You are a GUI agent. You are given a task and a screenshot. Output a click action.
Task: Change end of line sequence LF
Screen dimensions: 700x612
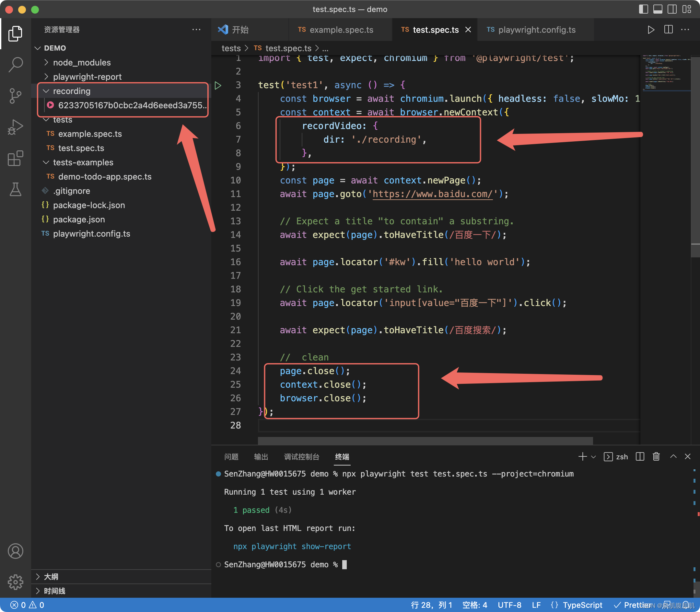point(536,605)
